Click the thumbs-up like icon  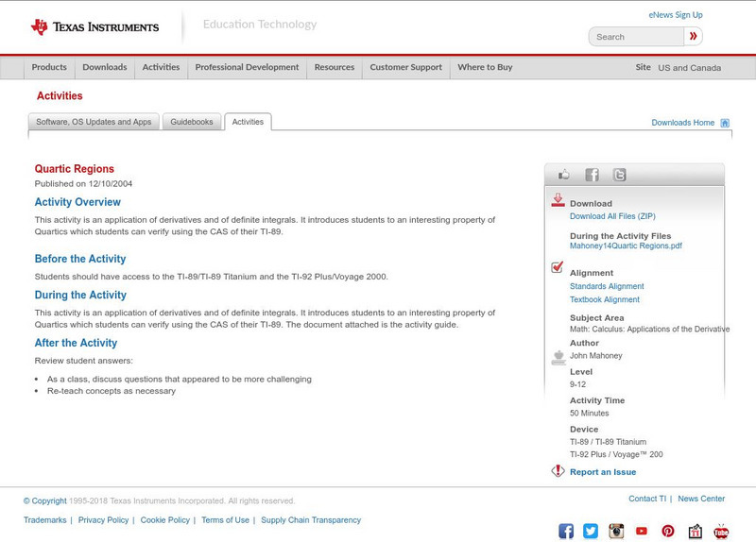tap(563, 175)
